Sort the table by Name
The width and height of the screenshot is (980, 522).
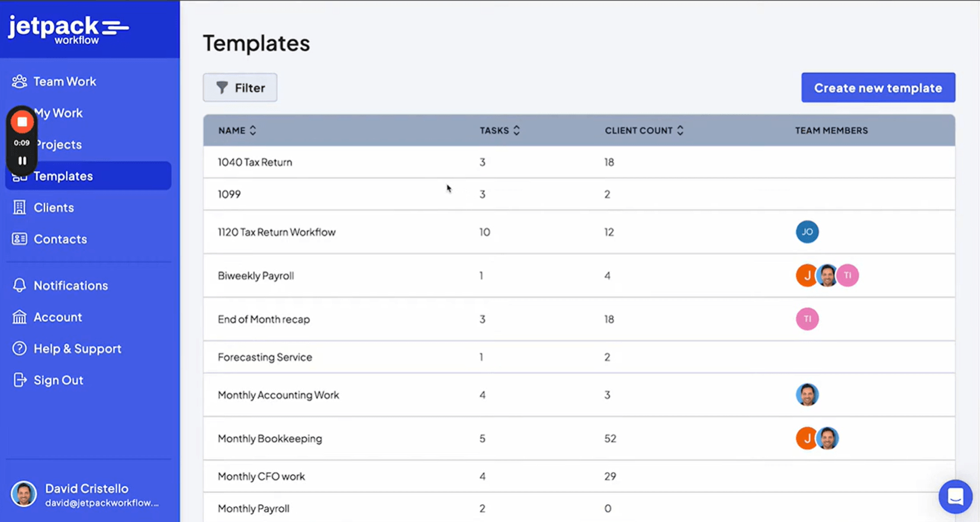tap(237, 130)
